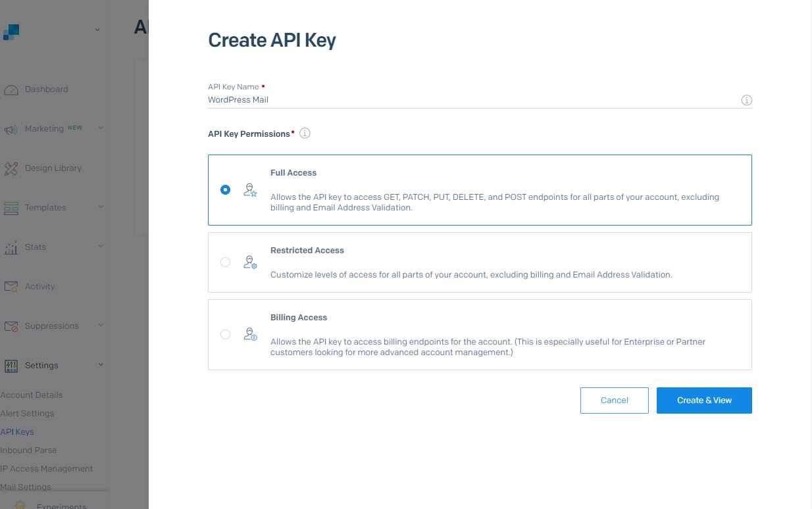Click the Create & View button
This screenshot has width=812, height=509.
pyautogui.click(x=704, y=400)
